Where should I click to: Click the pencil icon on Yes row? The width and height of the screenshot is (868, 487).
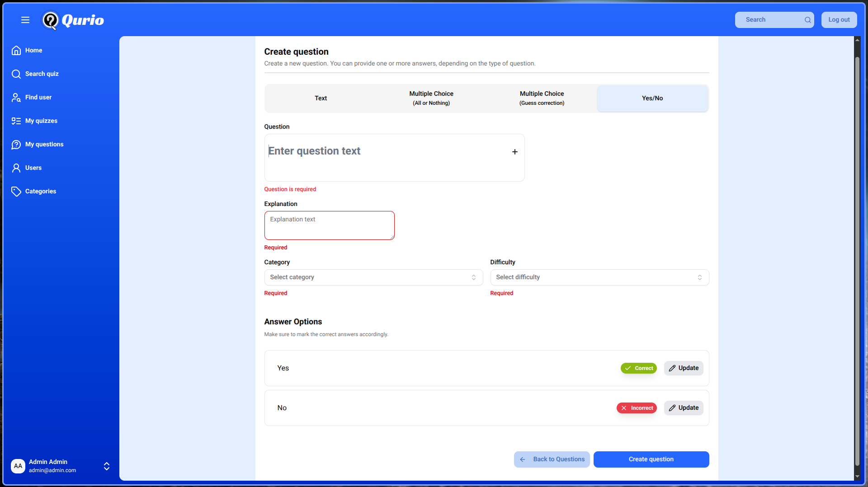tap(672, 368)
